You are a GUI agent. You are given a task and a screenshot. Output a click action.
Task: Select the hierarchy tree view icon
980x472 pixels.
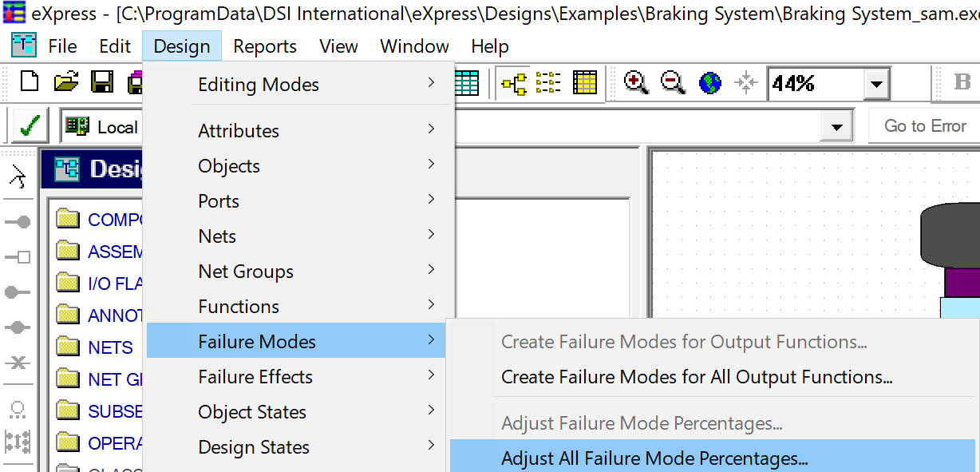click(x=513, y=82)
